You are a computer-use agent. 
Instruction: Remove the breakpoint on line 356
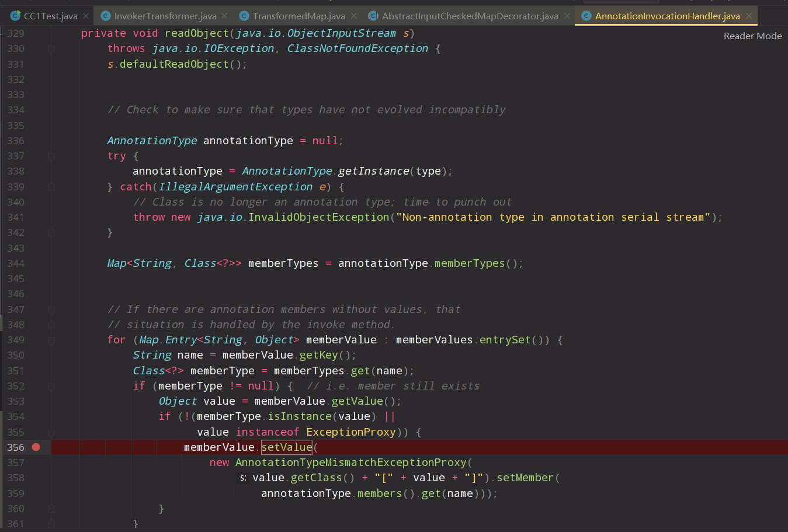36,447
